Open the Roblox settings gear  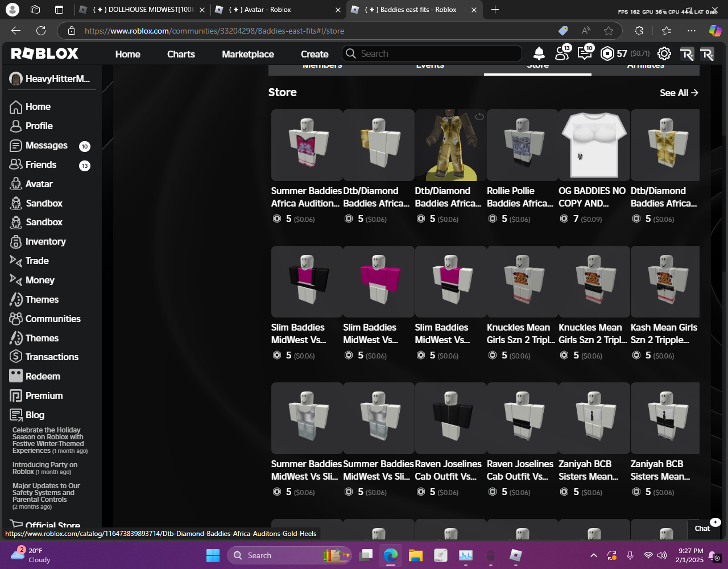[664, 53]
